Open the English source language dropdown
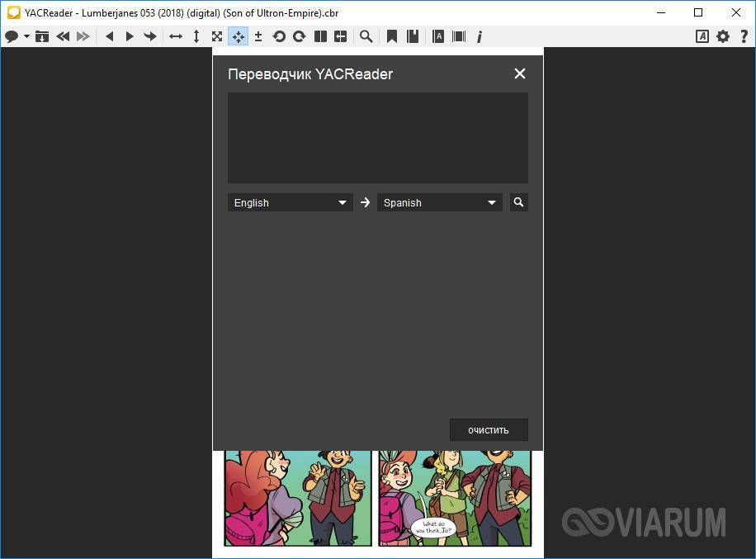This screenshot has height=559, width=756. point(290,202)
